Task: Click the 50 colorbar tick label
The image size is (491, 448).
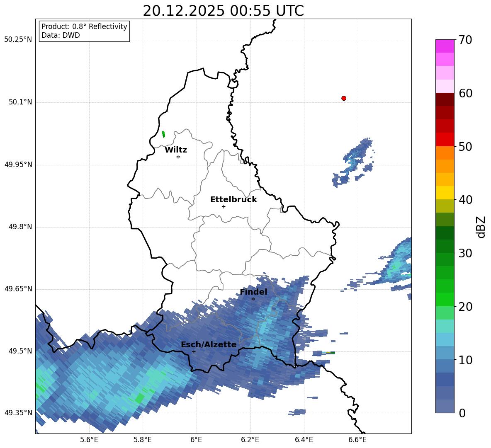Action: 465,147
